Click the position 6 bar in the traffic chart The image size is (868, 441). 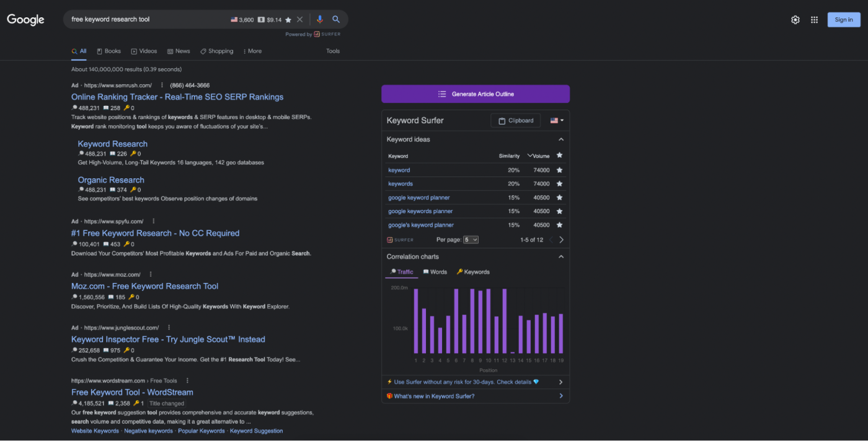456,321
